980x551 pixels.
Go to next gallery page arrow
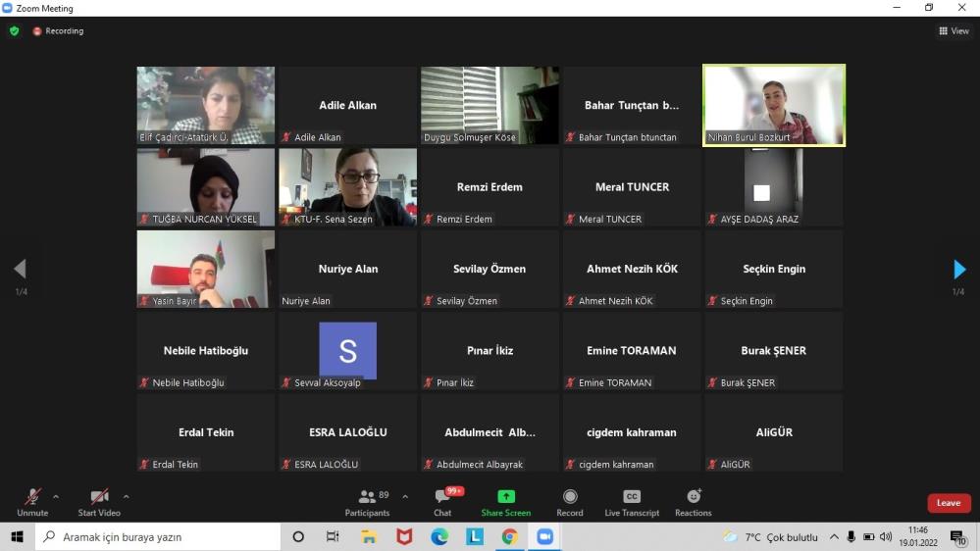click(959, 270)
